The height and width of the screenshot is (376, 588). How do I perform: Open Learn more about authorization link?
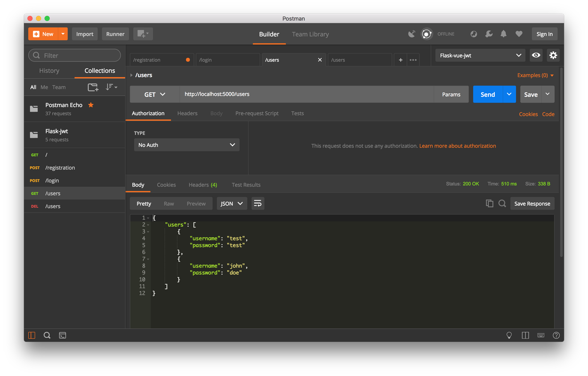coord(458,146)
